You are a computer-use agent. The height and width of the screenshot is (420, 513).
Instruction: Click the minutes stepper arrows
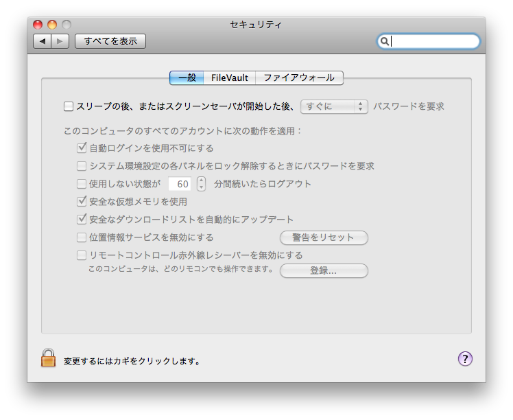pos(201,184)
